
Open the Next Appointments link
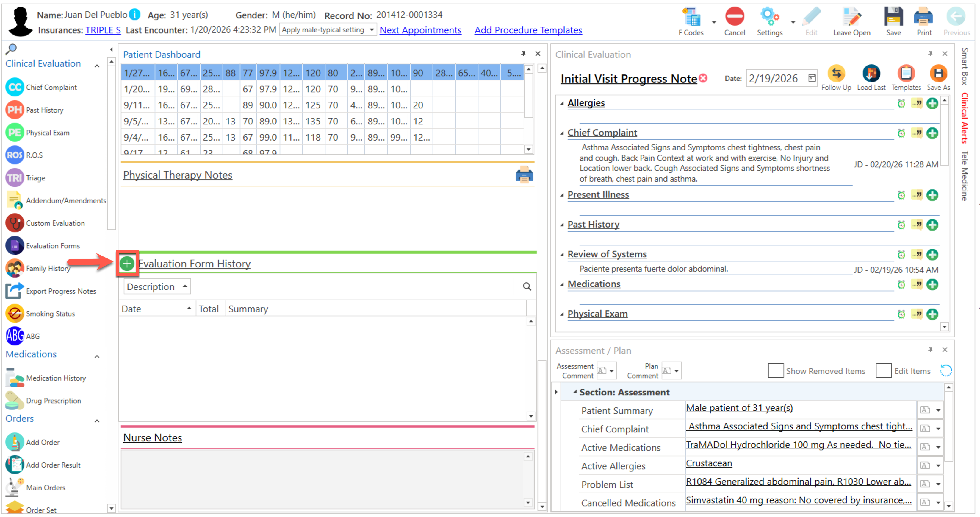tap(420, 30)
